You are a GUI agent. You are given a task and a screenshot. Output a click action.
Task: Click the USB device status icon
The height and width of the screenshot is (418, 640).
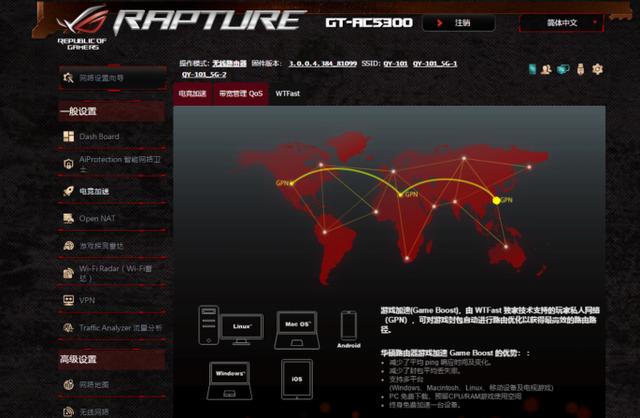point(580,69)
